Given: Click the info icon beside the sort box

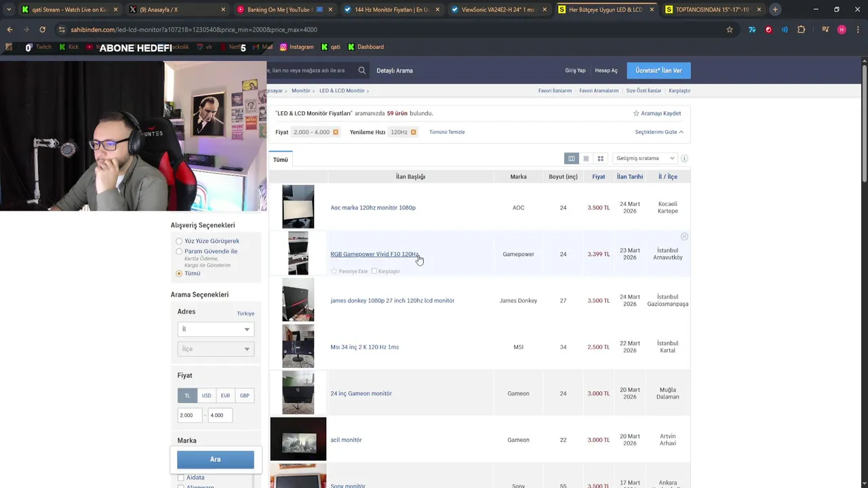Looking at the screenshot, I should tap(684, 159).
